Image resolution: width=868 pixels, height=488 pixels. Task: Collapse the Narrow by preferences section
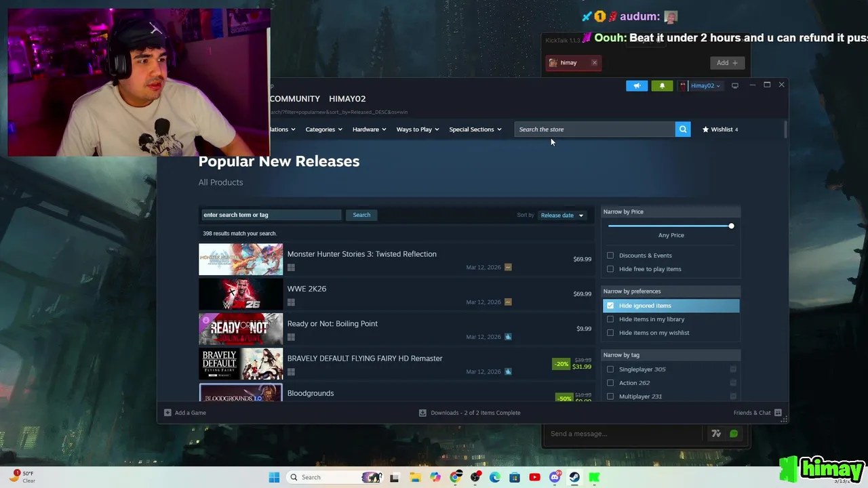coord(671,291)
